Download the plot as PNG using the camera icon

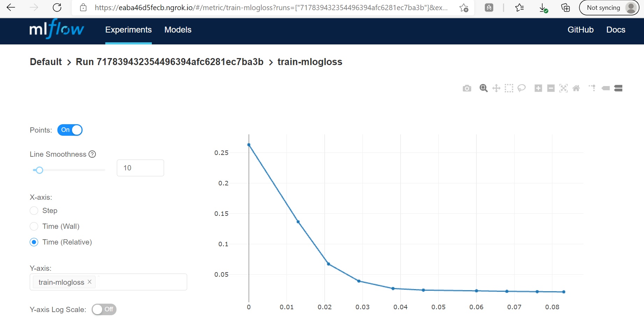tap(467, 88)
